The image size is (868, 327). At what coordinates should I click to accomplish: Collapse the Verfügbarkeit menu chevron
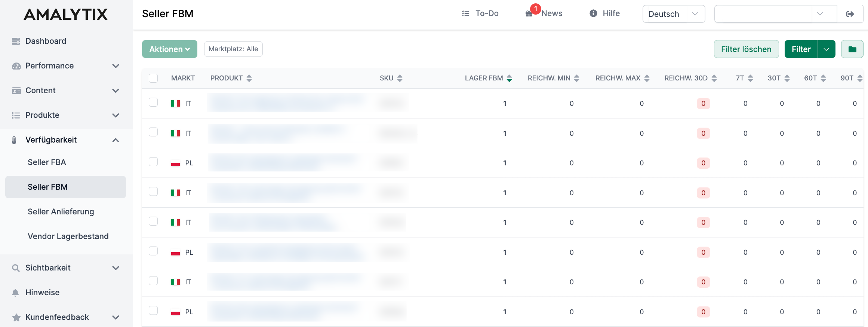point(116,140)
